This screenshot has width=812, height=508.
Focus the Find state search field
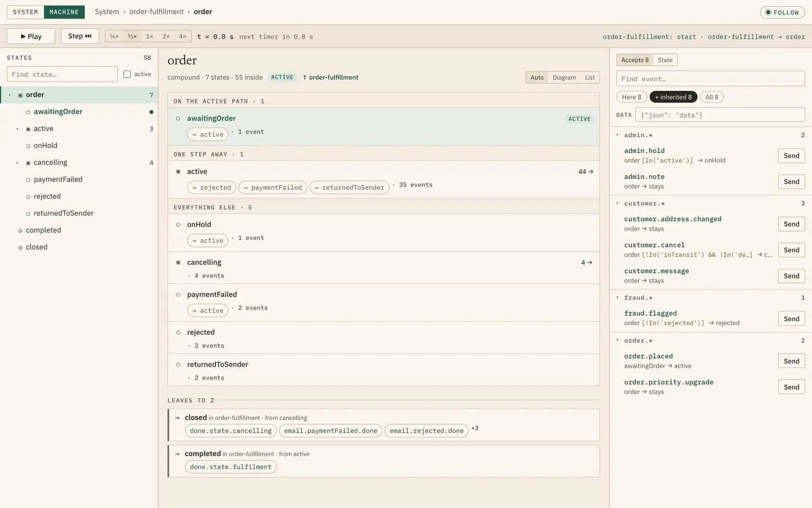click(62, 74)
